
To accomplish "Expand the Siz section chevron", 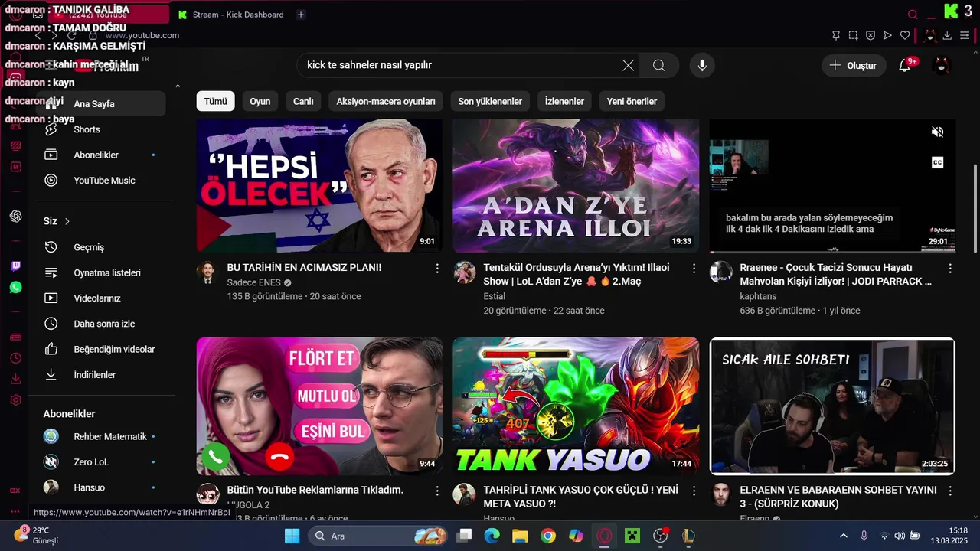I will [67, 221].
